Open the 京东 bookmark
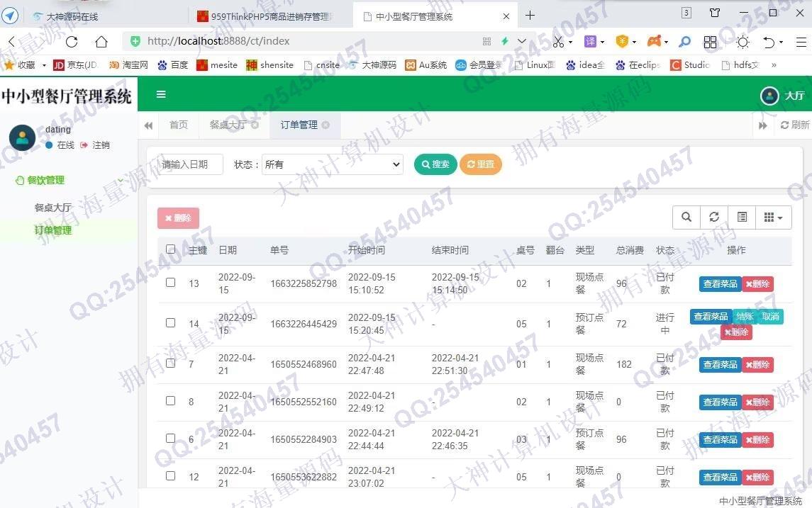The width and height of the screenshot is (812, 508). pyautogui.click(x=76, y=65)
